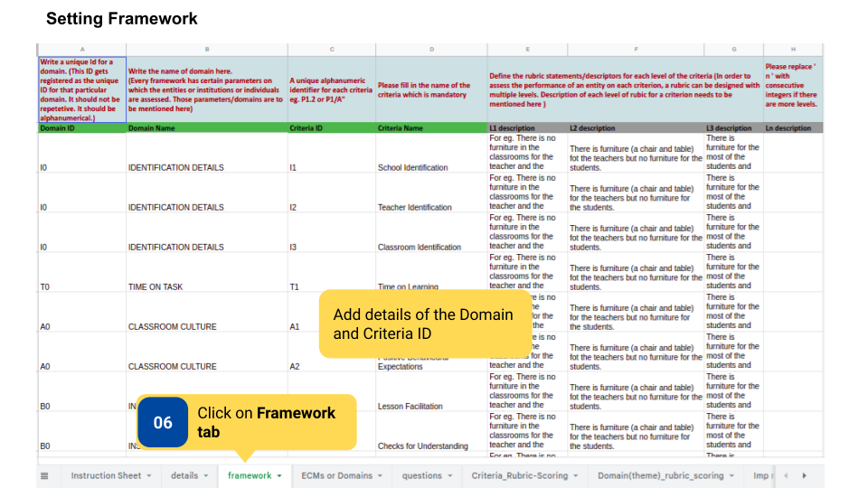Expand ECMs or Domains tab dropdown arrow
This screenshot has height=488, width=868.
coord(380,475)
